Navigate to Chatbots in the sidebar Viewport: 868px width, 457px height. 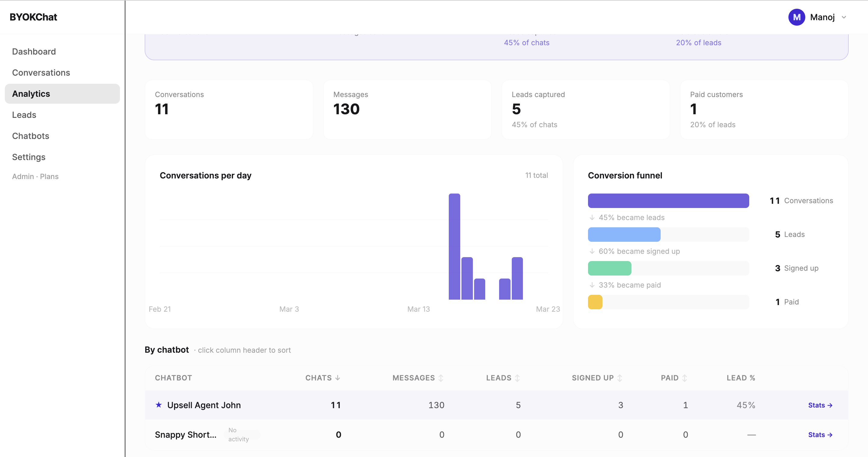pyautogui.click(x=31, y=136)
